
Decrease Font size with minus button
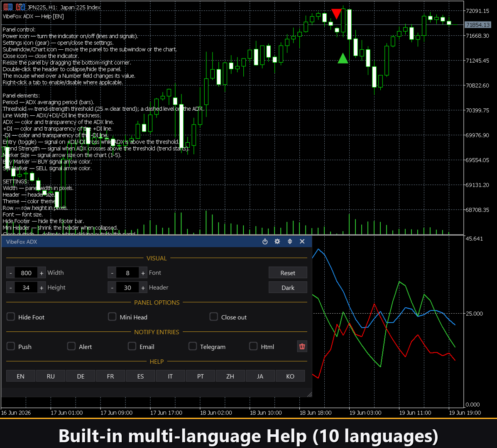pos(112,273)
